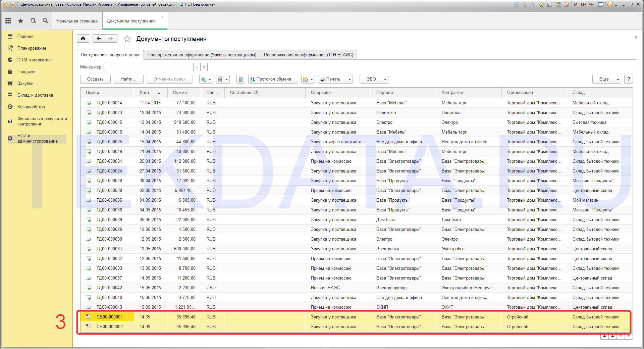Image resolution: width=644 pixels, height=349 pixels.
Task: Switch to Распоряжения на оформление (Заказы поставщикам) tab
Action: coord(202,55)
